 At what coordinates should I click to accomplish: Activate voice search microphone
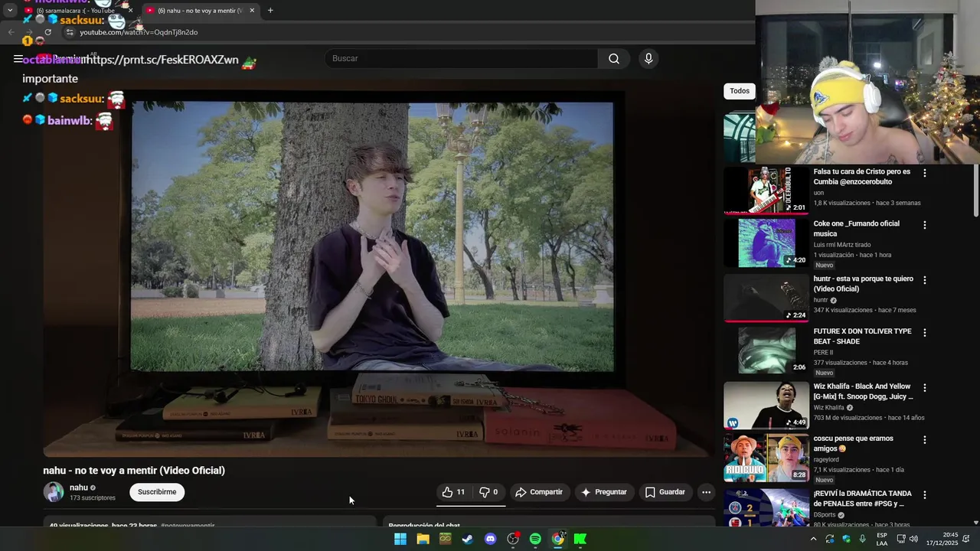tap(648, 59)
